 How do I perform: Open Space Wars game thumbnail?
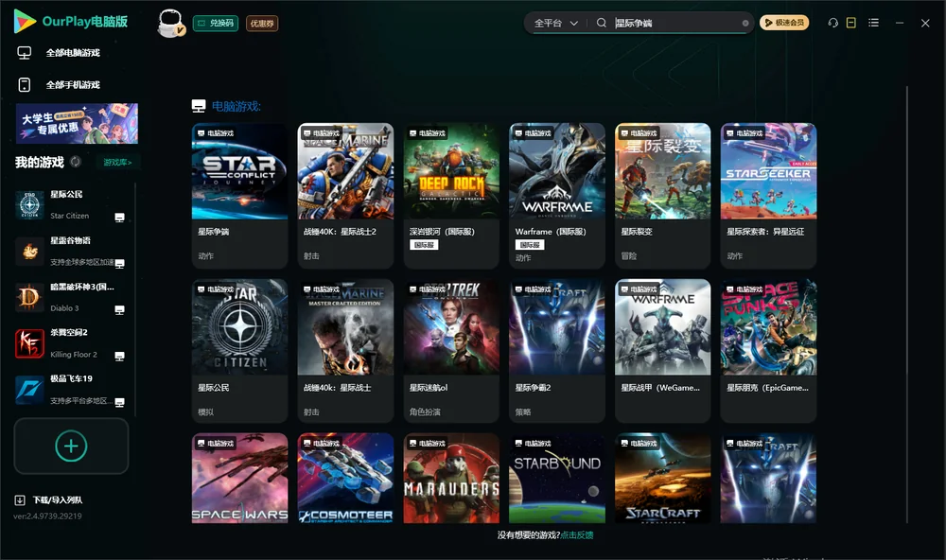pos(239,478)
